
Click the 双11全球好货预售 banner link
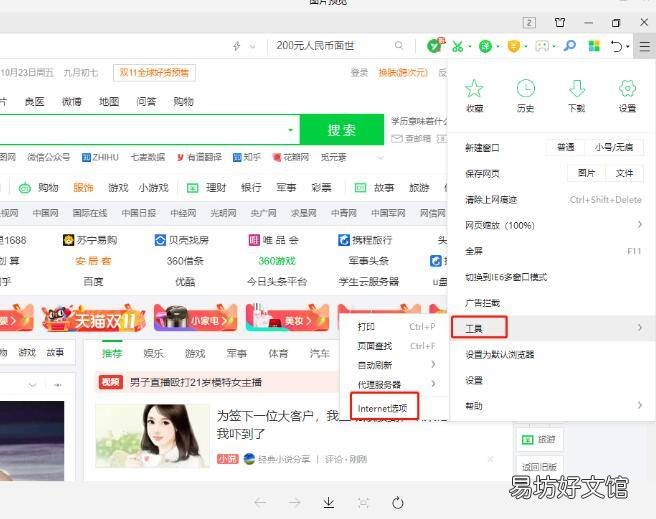tap(154, 73)
